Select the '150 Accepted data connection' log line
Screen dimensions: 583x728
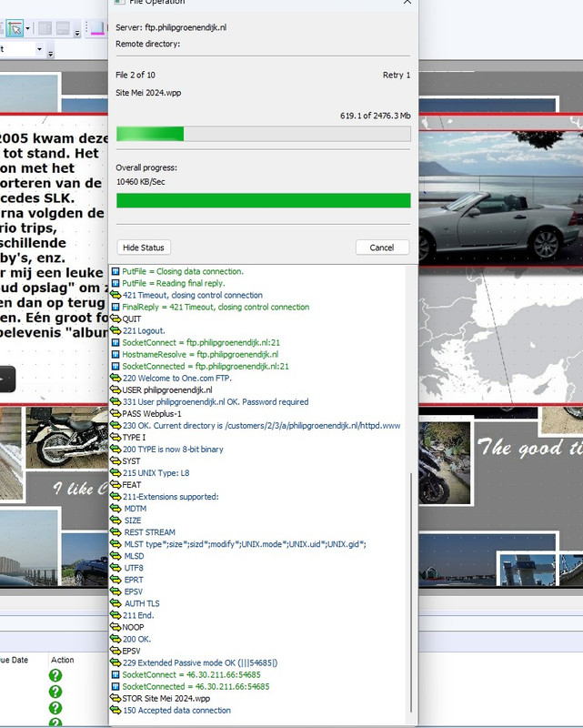pos(176,710)
